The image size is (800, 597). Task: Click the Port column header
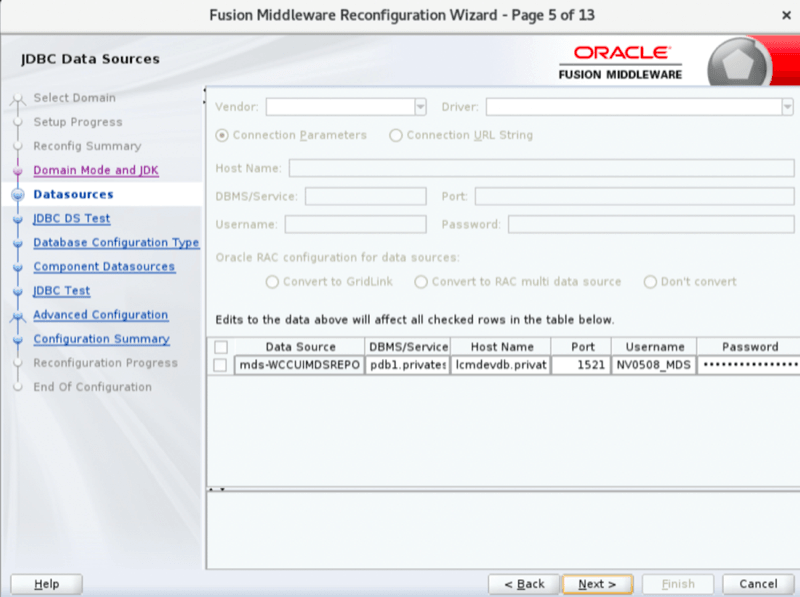(582, 347)
